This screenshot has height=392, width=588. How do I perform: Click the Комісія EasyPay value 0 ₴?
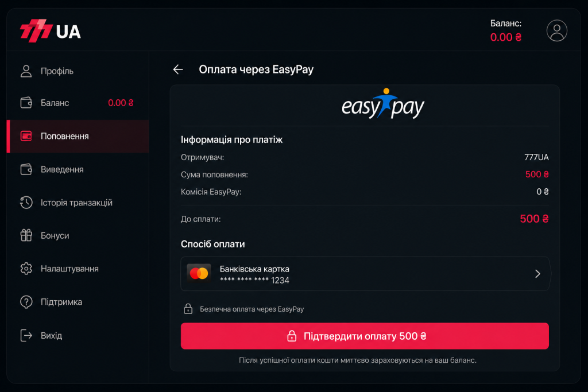tap(542, 192)
